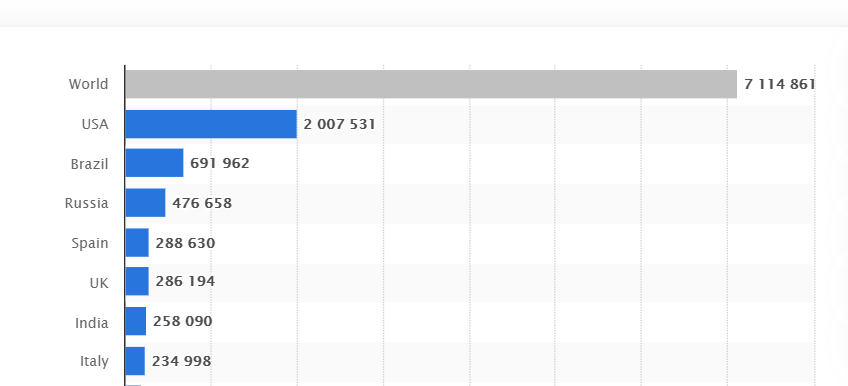Click the USA axis label

point(95,124)
